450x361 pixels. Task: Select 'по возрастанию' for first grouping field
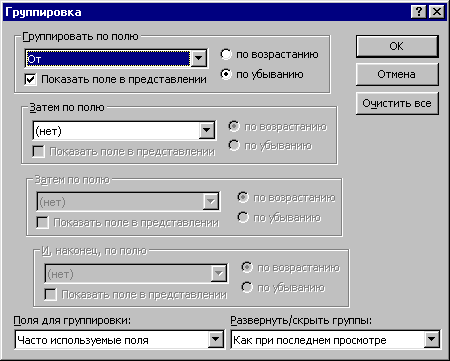coord(226,54)
